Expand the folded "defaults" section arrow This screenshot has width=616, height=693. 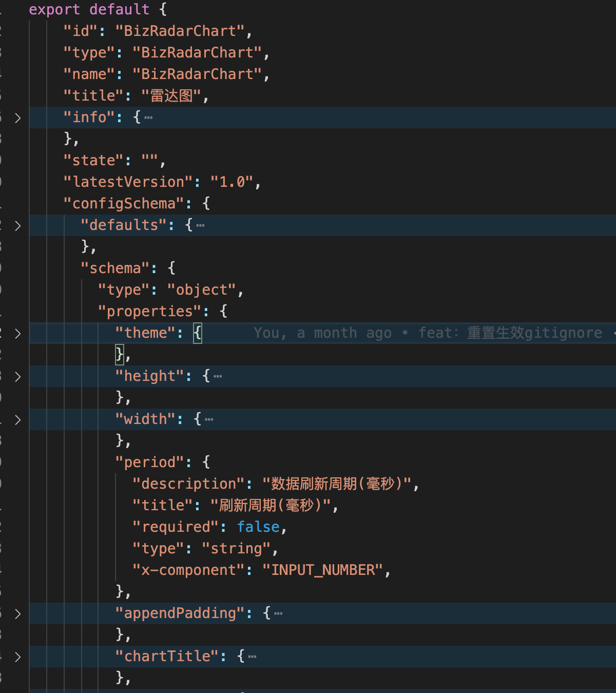(18, 226)
